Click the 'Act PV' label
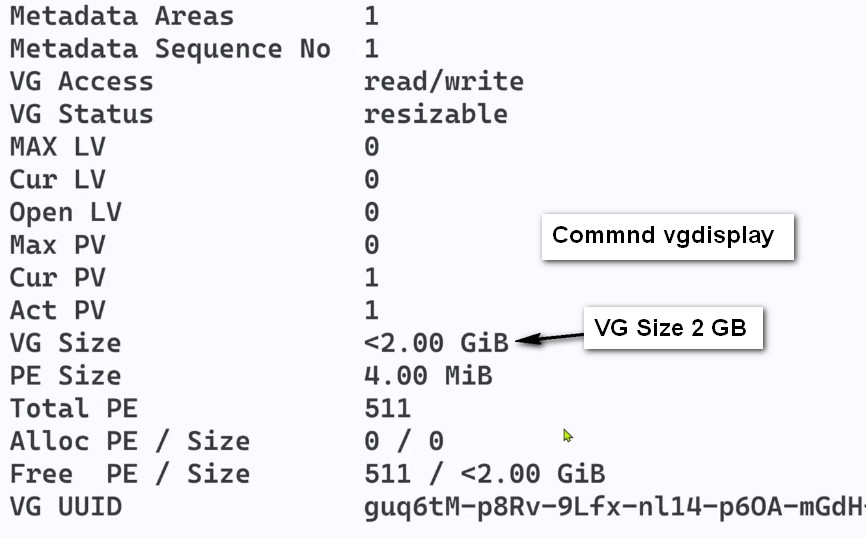866x538 pixels. (57, 310)
